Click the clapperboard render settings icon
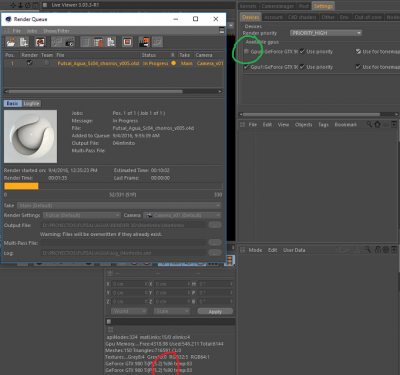 click(x=69, y=42)
